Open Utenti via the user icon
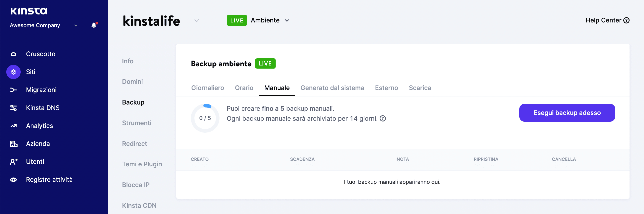Image resolution: width=644 pixels, height=214 pixels. point(13,162)
